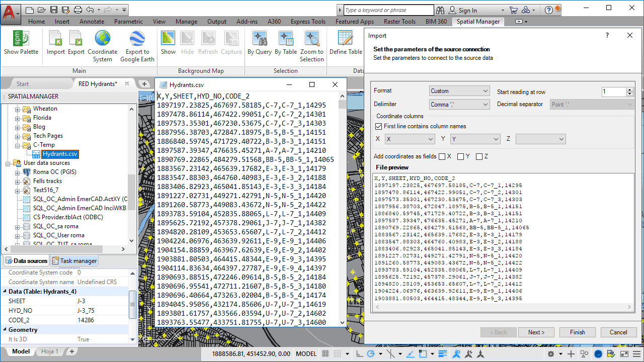The width and height of the screenshot is (644, 362).
Task: Click the status bar customization hamburger icon
Action: pos(636,353)
